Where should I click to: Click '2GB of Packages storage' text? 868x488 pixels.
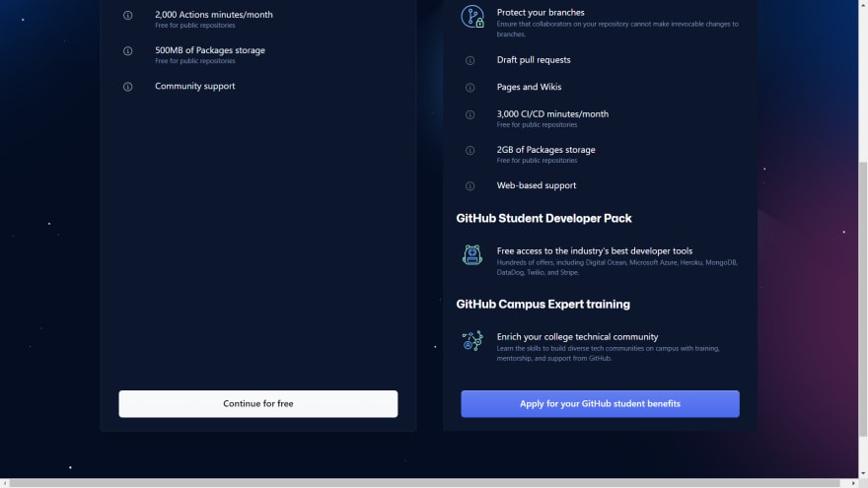pos(545,150)
